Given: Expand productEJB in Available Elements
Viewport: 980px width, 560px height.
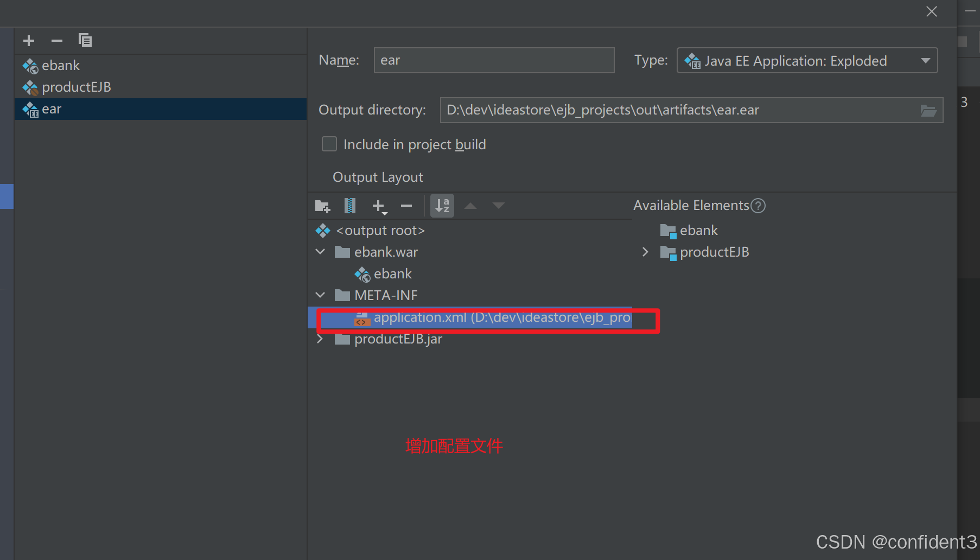Looking at the screenshot, I should [x=645, y=252].
